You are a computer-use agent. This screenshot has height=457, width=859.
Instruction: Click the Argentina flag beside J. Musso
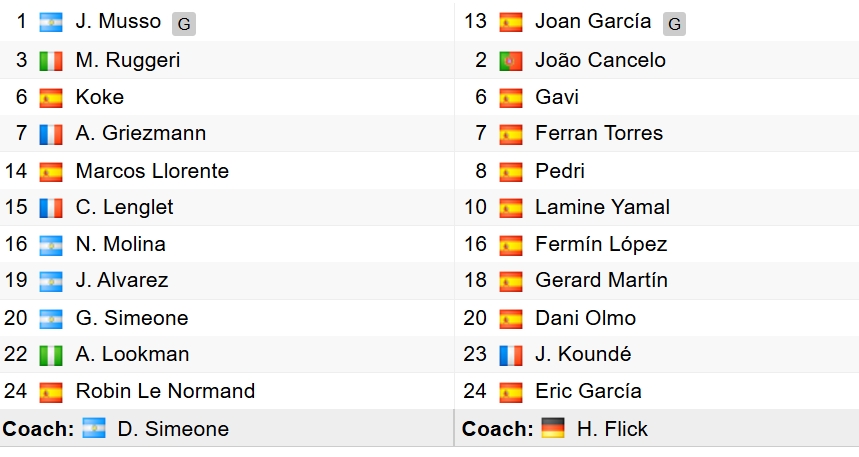(x=51, y=22)
